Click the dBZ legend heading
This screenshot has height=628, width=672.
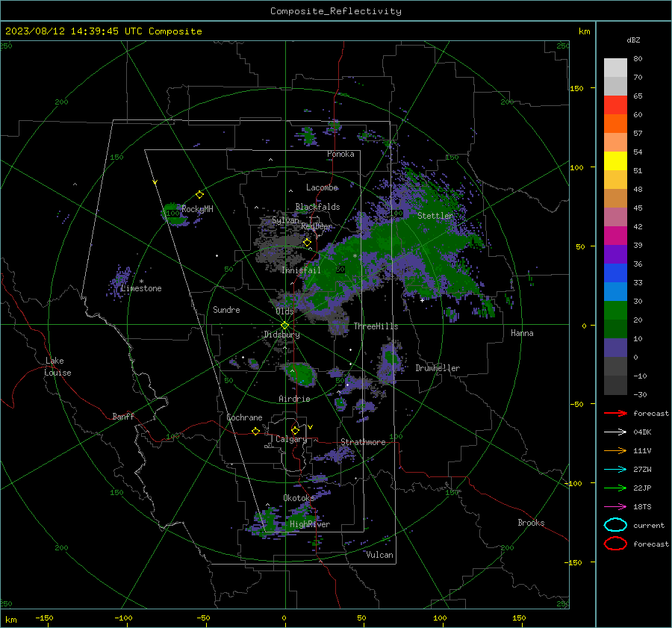pos(633,40)
